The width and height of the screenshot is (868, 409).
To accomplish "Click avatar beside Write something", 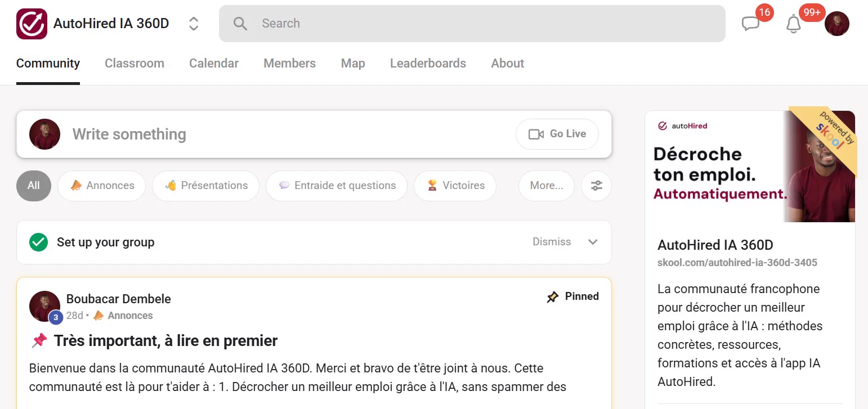I will (x=44, y=134).
